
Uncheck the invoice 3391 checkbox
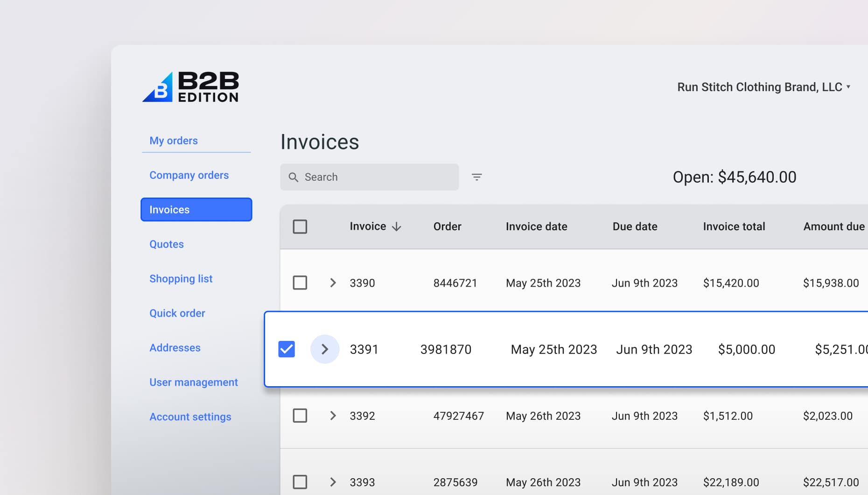coord(287,349)
